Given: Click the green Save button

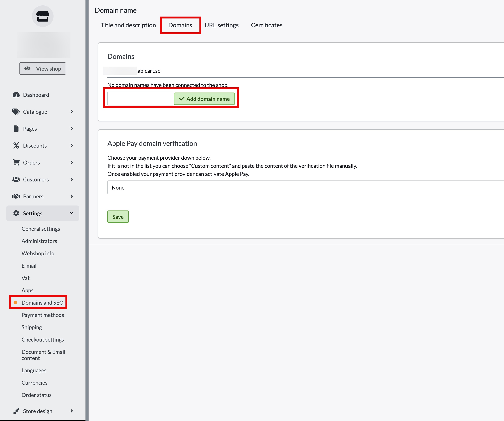Looking at the screenshot, I should [x=118, y=217].
